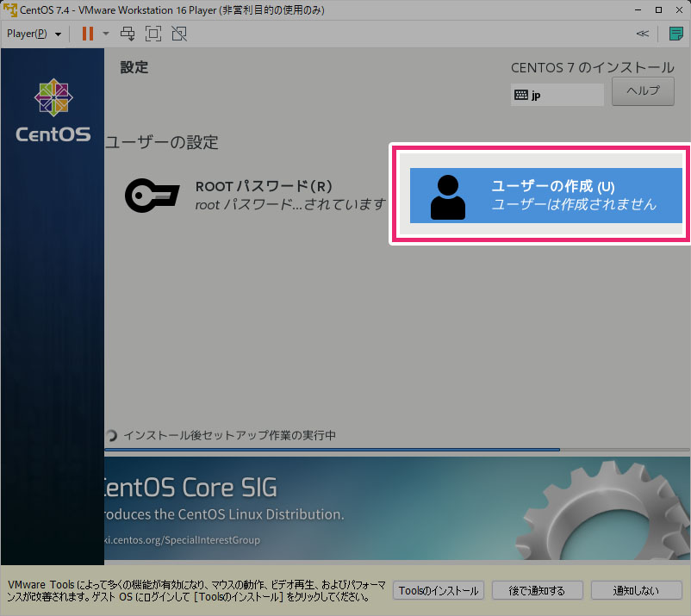The image size is (691, 616).
Task: Click Send Ctrl+Alt+Del toolbar icon
Action: [128, 34]
